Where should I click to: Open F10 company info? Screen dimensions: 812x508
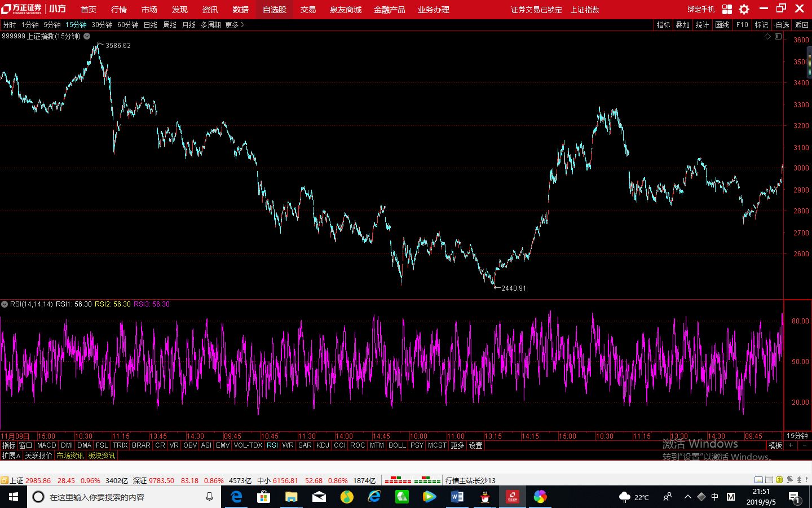click(x=742, y=25)
